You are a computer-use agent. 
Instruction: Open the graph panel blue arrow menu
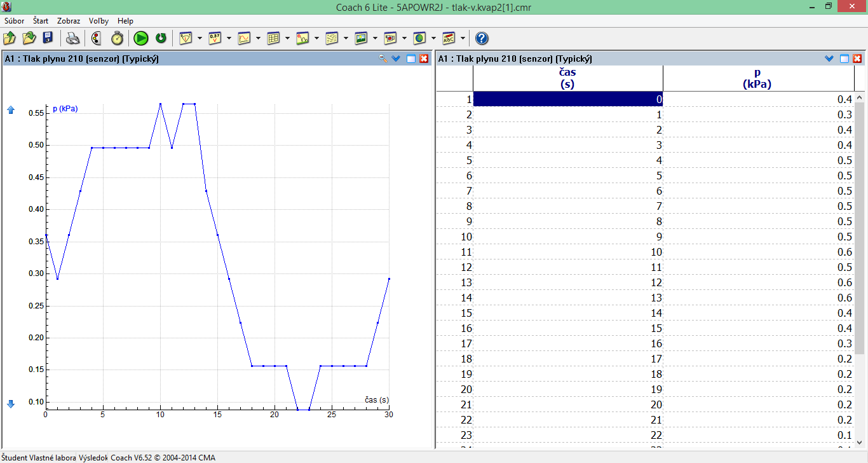click(x=397, y=59)
